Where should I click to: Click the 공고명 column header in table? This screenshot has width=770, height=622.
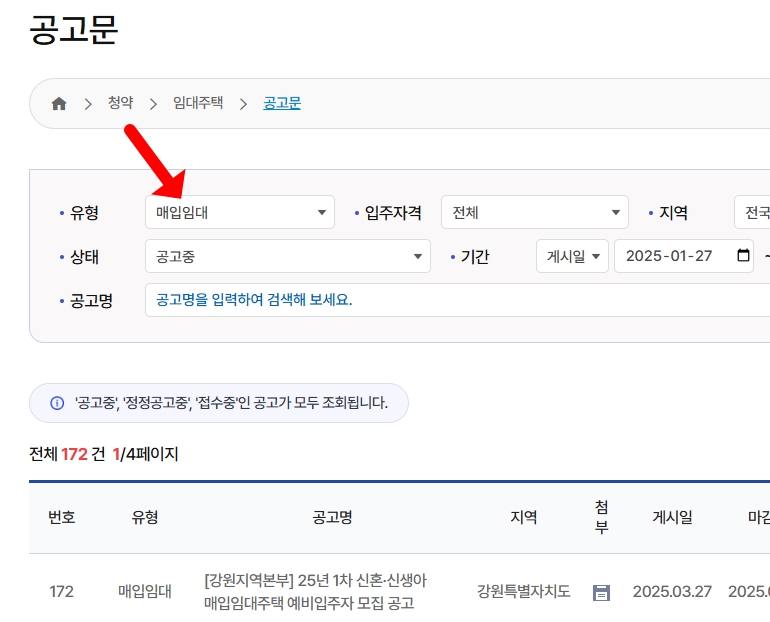(x=332, y=517)
